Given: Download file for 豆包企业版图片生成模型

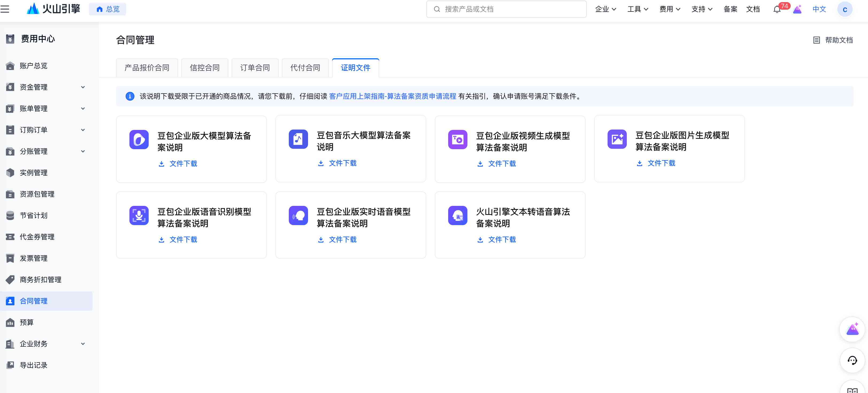Looking at the screenshot, I should (656, 163).
